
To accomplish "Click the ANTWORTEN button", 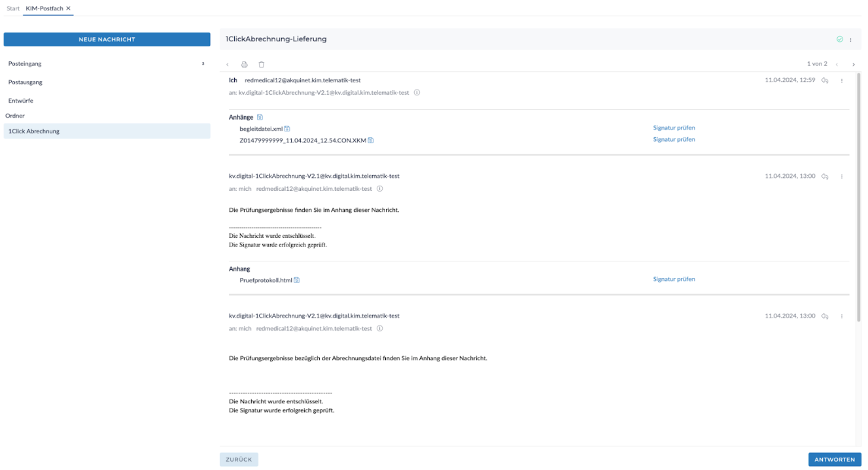I will (x=835, y=460).
